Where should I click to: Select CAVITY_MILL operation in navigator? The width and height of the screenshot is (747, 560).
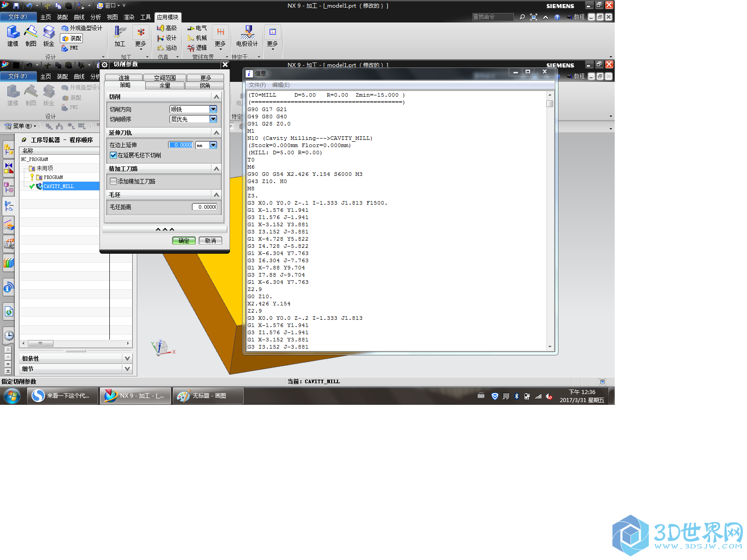58,186
